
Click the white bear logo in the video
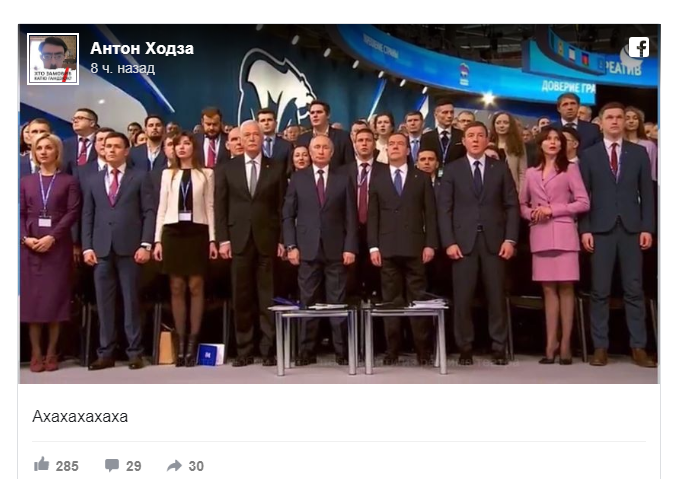275,86
